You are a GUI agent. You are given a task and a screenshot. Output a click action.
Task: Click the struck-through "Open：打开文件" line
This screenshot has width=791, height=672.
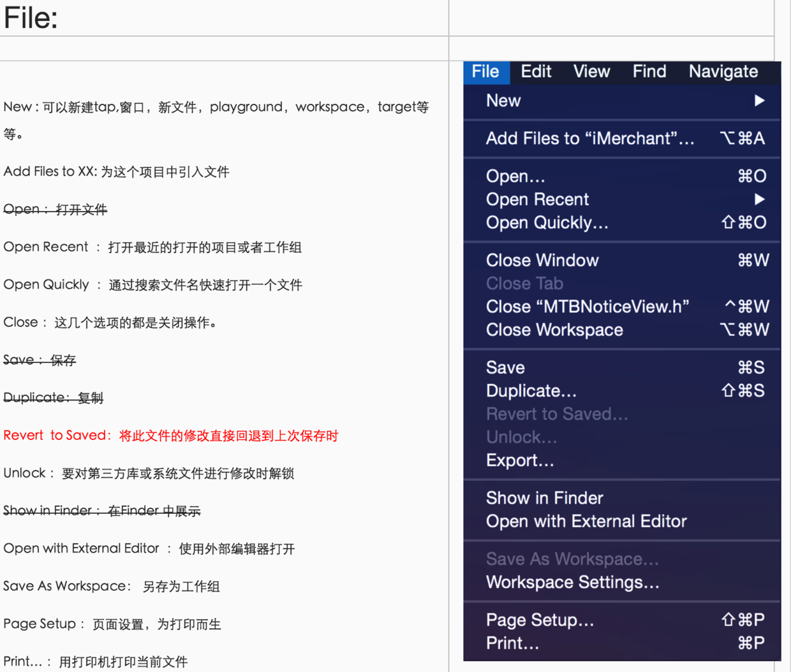pos(55,209)
